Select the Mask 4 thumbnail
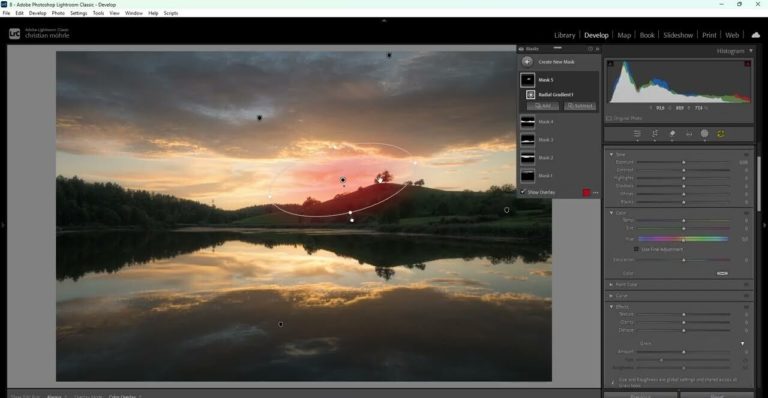Screen dimensions: 768x398 [x=528, y=122]
